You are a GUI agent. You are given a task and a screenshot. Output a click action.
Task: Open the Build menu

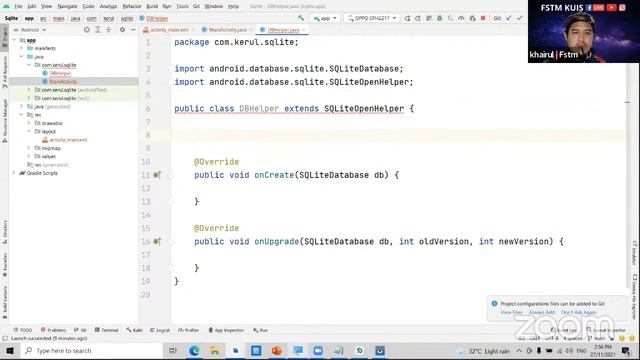152,6
